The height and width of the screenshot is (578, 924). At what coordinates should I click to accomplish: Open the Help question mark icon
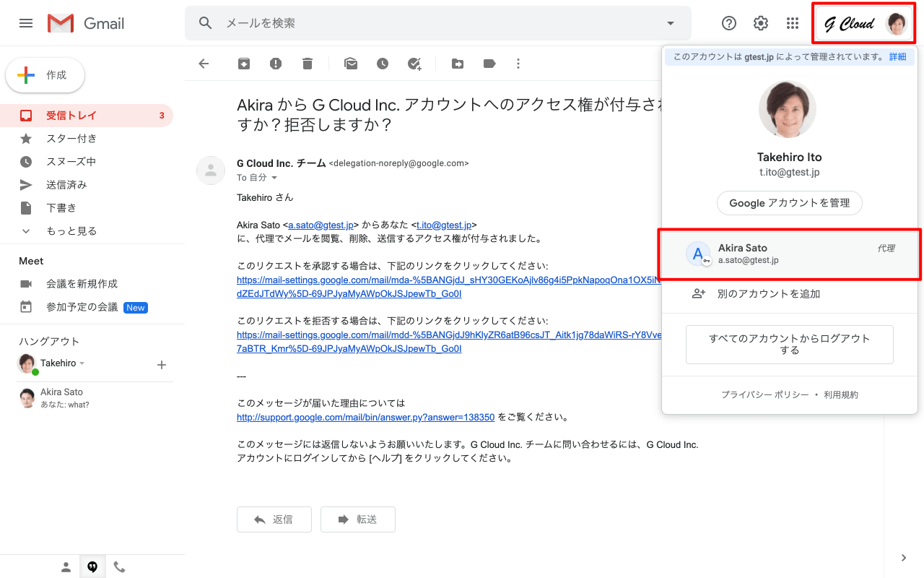[x=729, y=23]
